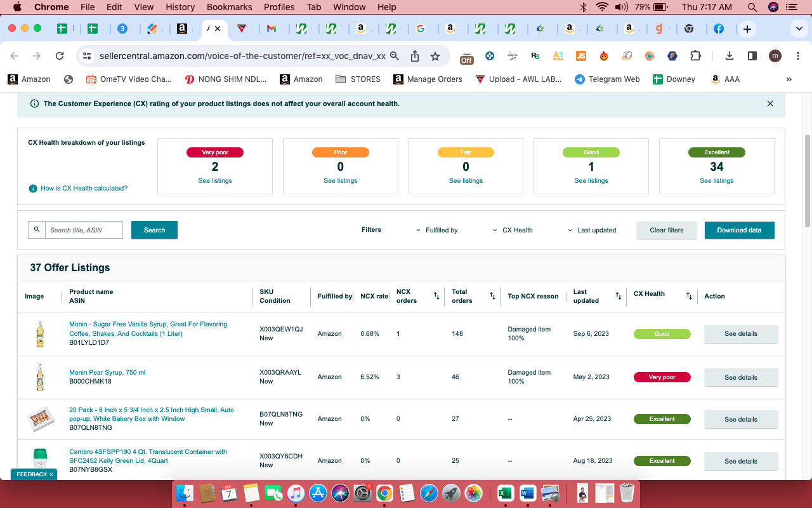Open Monin Sugar Free Vanilla Syrup product link
This screenshot has width=812, height=508.
point(148,329)
